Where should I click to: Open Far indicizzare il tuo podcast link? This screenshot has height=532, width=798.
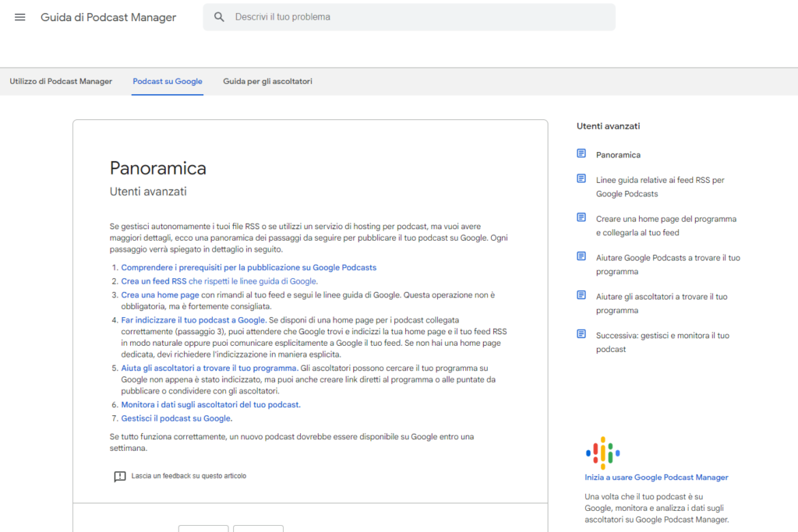[x=194, y=320]
